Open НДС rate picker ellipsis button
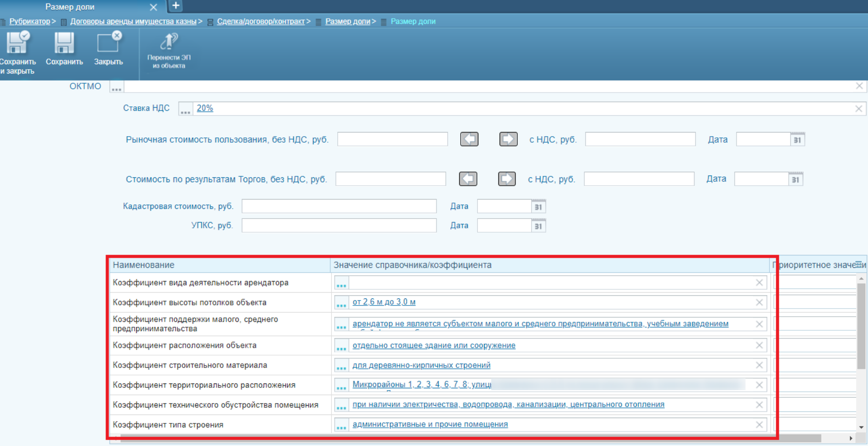Viewport: 868px width, 446px height. 185,109
